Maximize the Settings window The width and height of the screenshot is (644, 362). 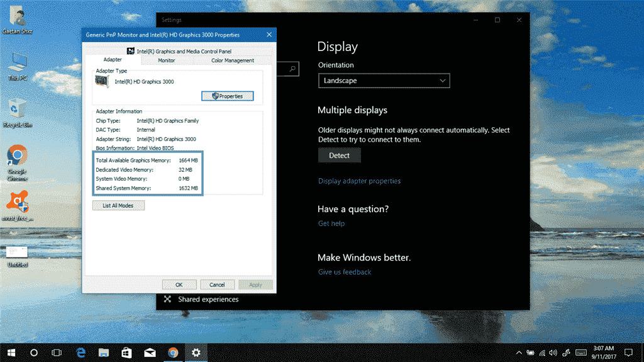pyautogui.click(x=497, y=20)
